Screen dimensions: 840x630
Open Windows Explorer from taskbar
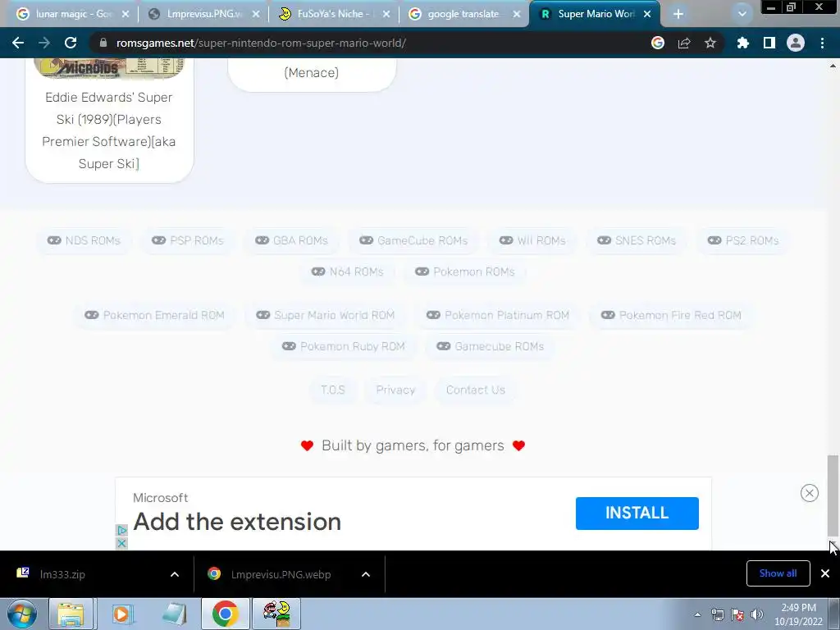(71, 614)
